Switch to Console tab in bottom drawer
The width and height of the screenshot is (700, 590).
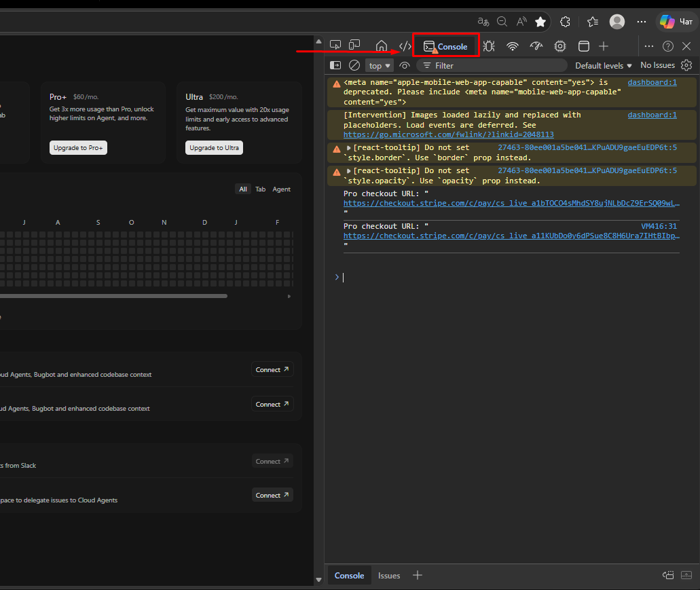[349, 575]
